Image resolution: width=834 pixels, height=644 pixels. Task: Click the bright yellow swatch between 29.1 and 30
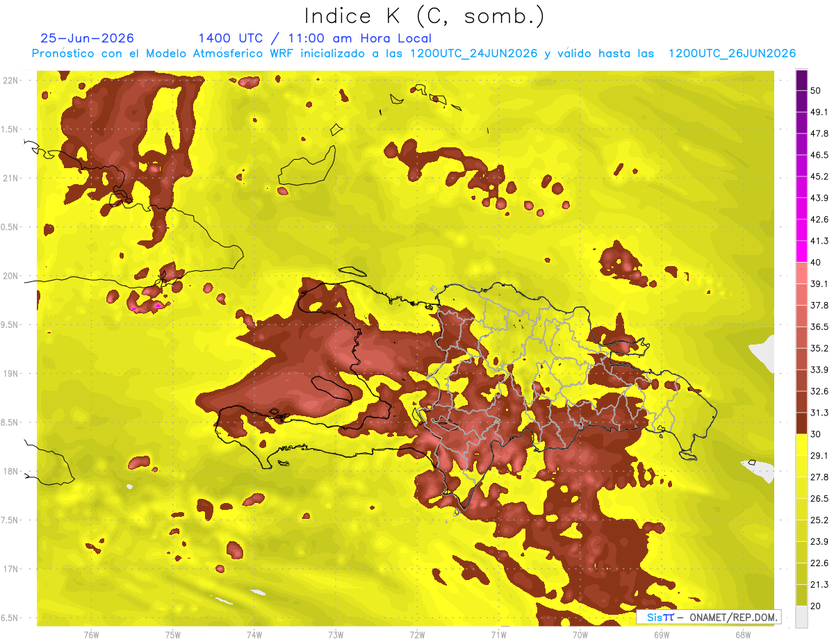pyautogui.click(x=801, y=445)
